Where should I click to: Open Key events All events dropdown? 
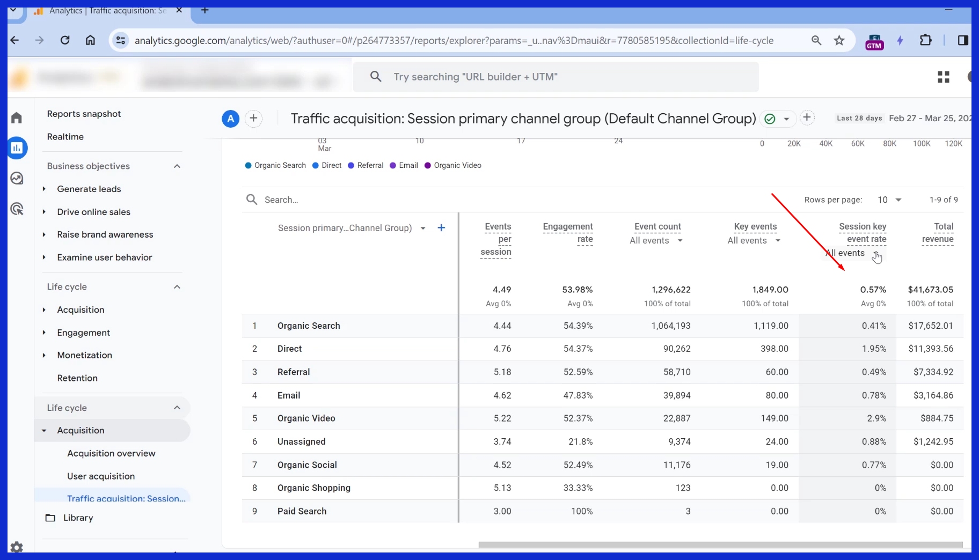click(754, 241)
